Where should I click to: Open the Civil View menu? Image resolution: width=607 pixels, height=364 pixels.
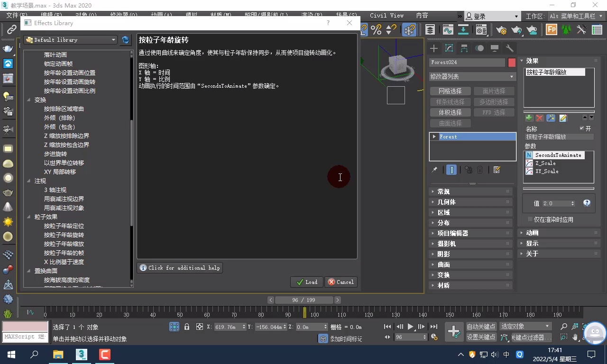(386, 15)
